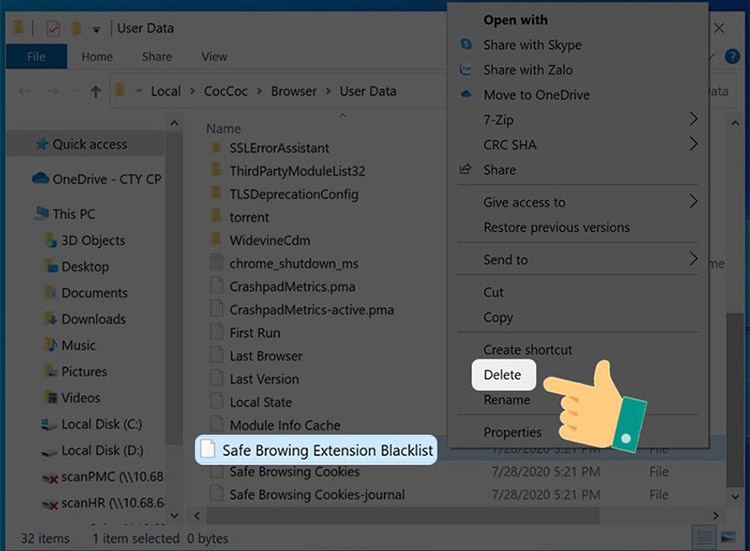Viewport: 750px width, 551px height.
Task: Click the scanPMC disconnected network drive icon
Action: [x=50, y=477]
